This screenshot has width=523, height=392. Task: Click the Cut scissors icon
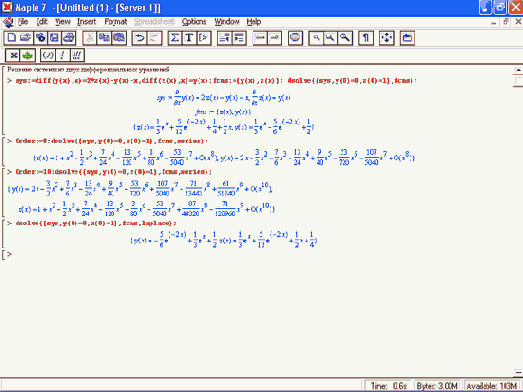point(89,38)
